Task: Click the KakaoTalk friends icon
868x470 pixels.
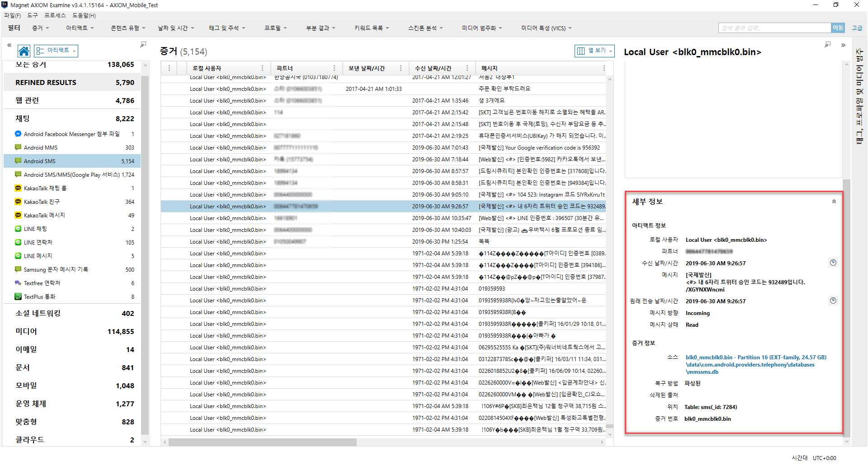Action: click(18, 202)
